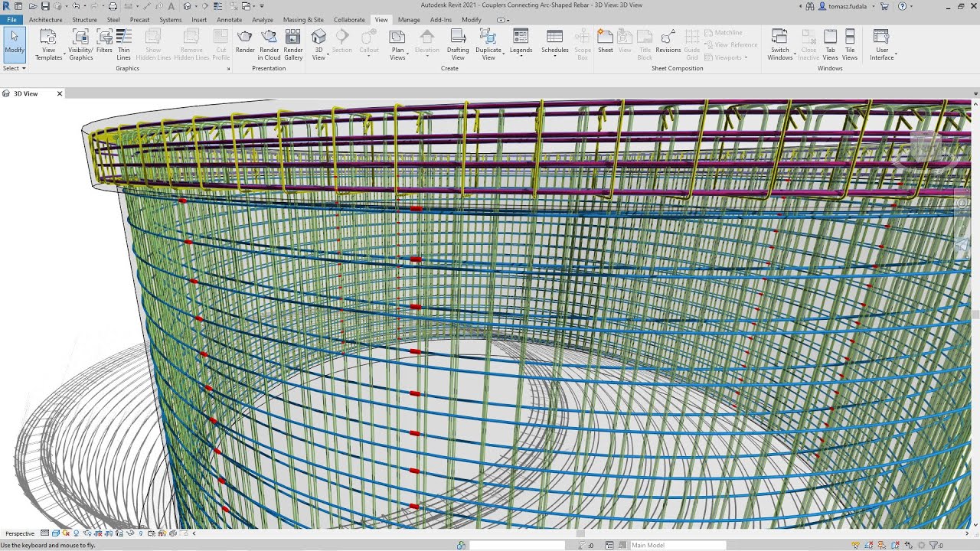This screenshot has width=980, height=551.
Task: Toggle Thin Lines display
Action: coord(123,44)
